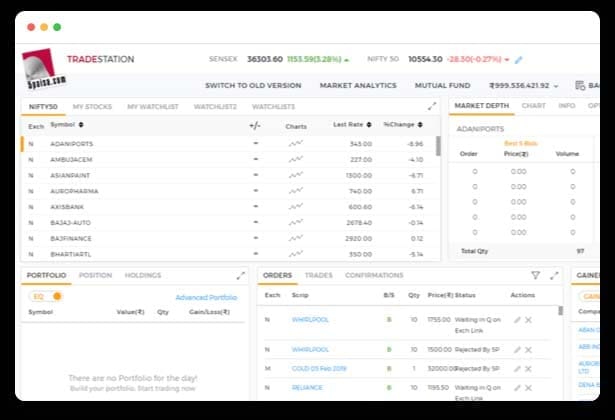Open the ADANIPORTS mini chart
The width and height of the screenshot is (615, 420).
[296, 144]
